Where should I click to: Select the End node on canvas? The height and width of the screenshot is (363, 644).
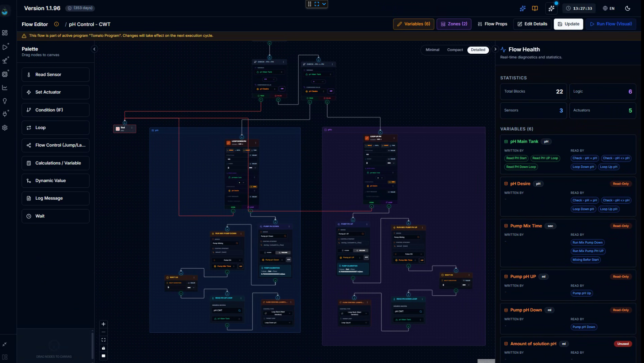pos(125,129)
